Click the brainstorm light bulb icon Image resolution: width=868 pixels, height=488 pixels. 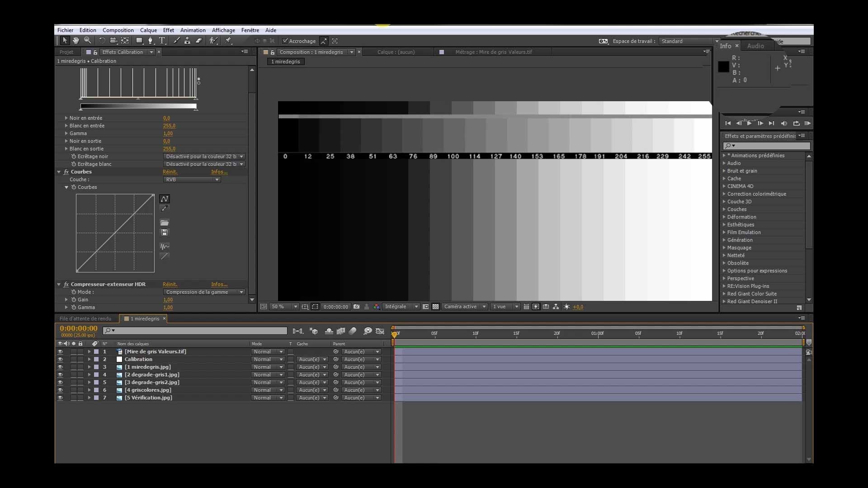click(368, 331)
